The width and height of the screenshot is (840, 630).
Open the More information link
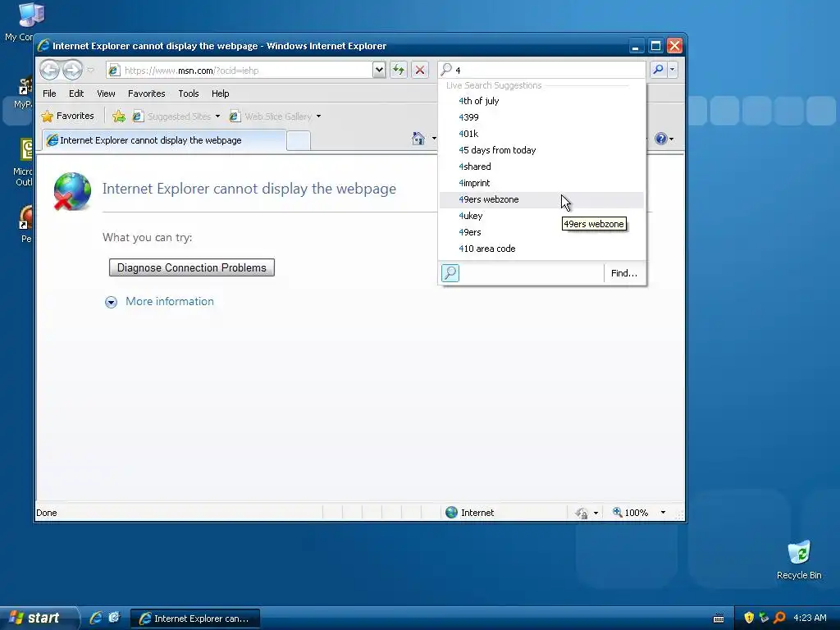169,301
